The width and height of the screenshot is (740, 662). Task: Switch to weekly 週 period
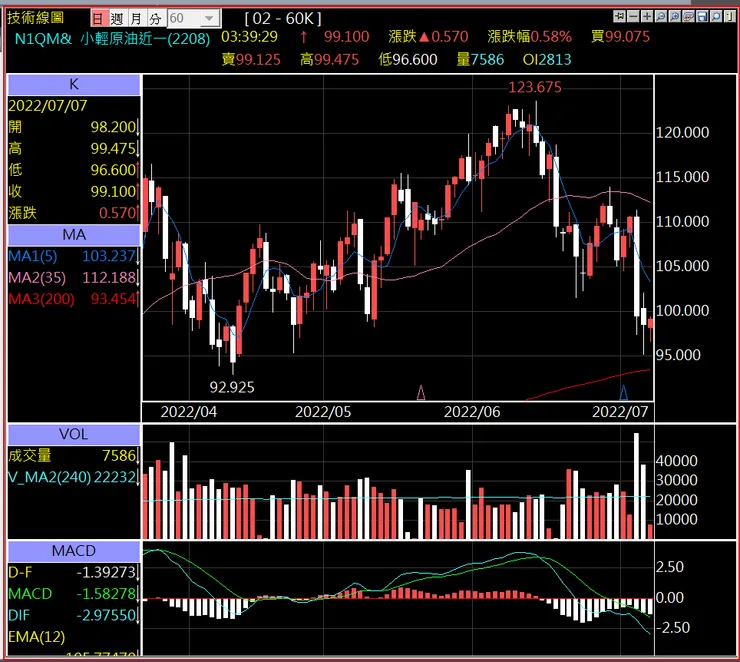click(x=117, y=18)
